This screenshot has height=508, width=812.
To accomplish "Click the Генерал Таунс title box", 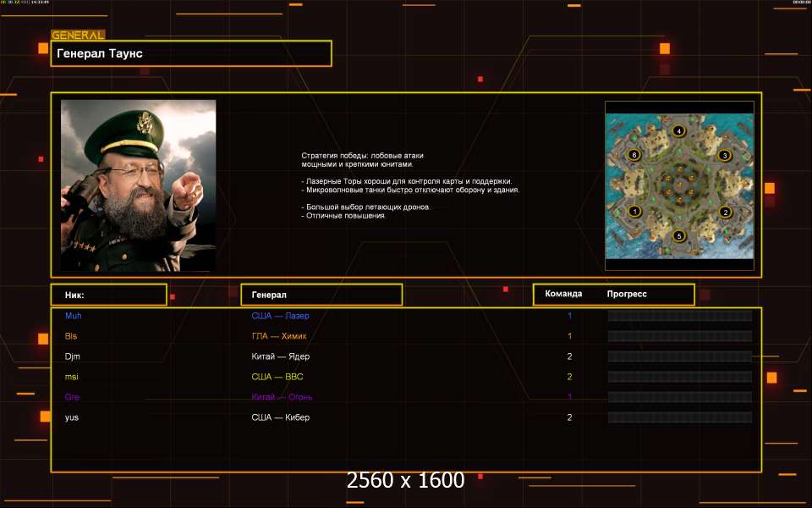I will point(191,53).
